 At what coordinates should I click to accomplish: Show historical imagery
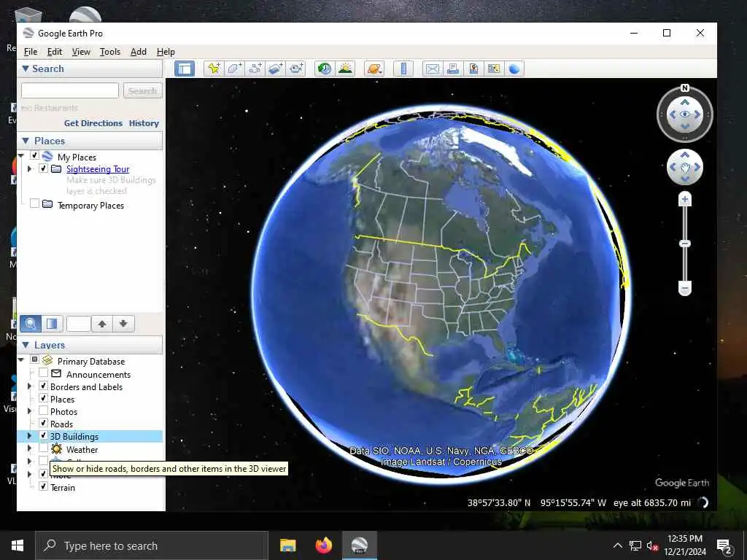coord(325,69)
